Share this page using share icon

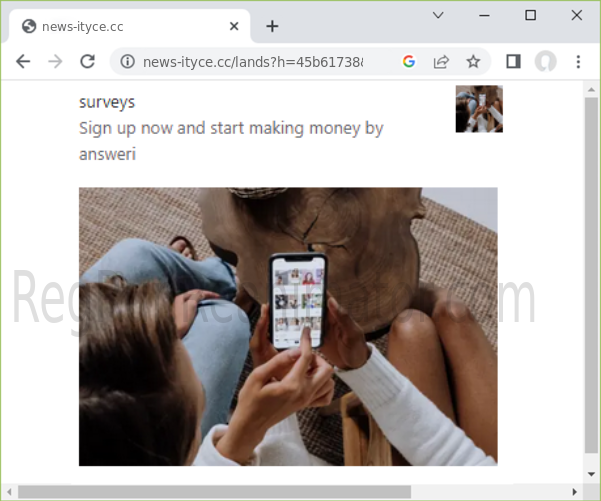pos(440,62)
